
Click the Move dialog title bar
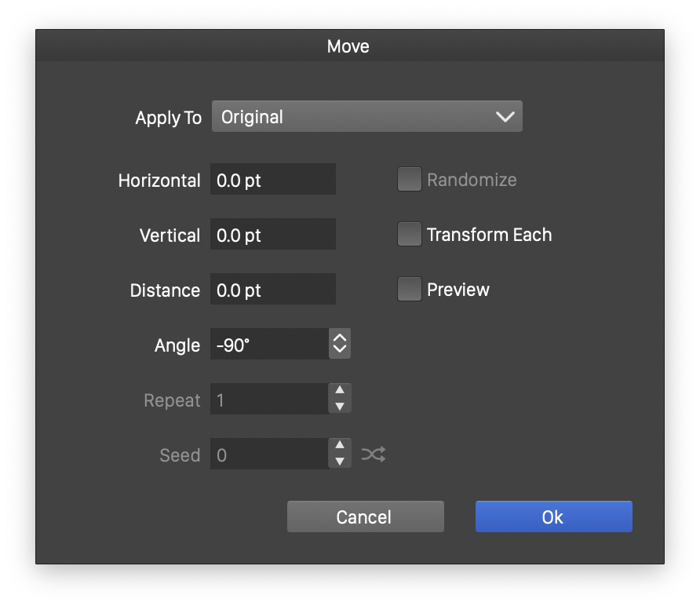pyautogui.click(x=350, y=46)
